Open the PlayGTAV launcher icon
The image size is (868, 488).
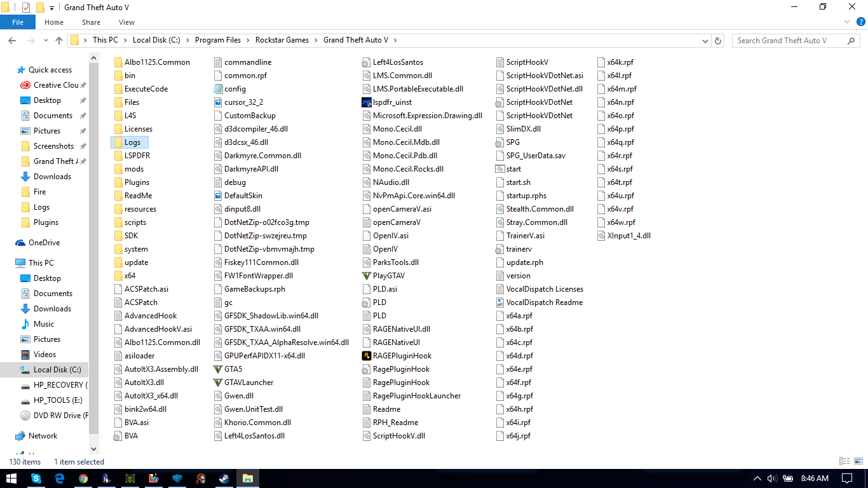(366, 276)
